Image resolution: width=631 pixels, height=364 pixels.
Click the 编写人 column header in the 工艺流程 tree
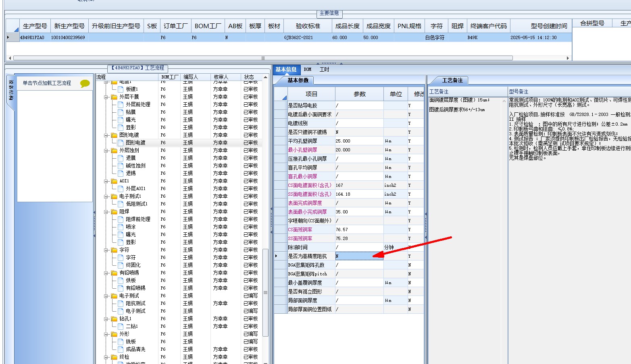[x=195, y=77]
